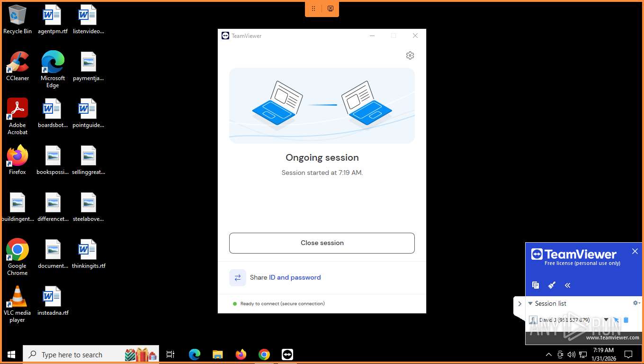Open file transfer icon in TeamViewer panel
Screen dimensions: 644x364
[x=536, y=285]
